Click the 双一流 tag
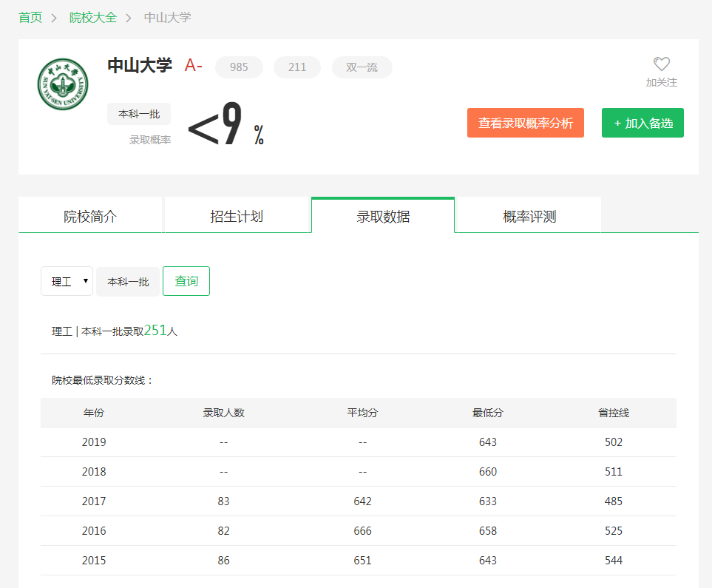 pos(362,67)
